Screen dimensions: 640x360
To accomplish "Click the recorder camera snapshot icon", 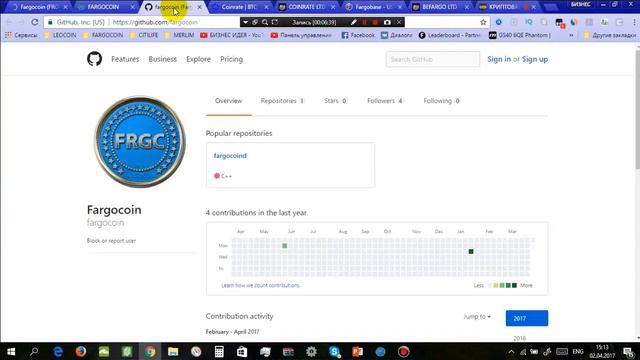I will (x=387, y=22).
